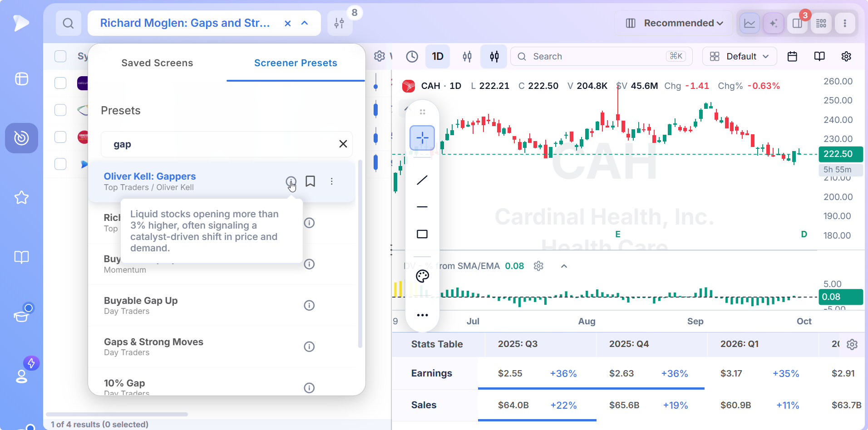The height and width of the screenshot is (430, 868).
Task: Open the color palette drawing tool
Action: [x=422, y=276]
